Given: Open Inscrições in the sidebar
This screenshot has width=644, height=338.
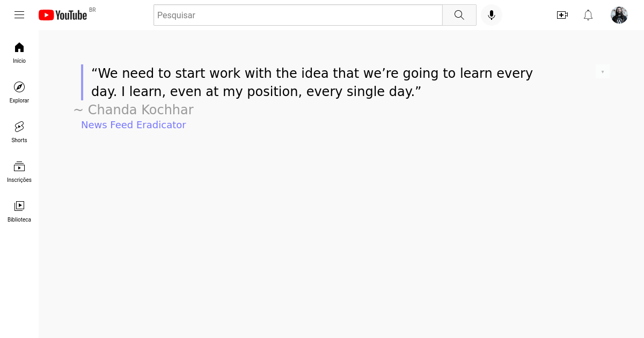Looking at the screenshot, I should (19, 172).
